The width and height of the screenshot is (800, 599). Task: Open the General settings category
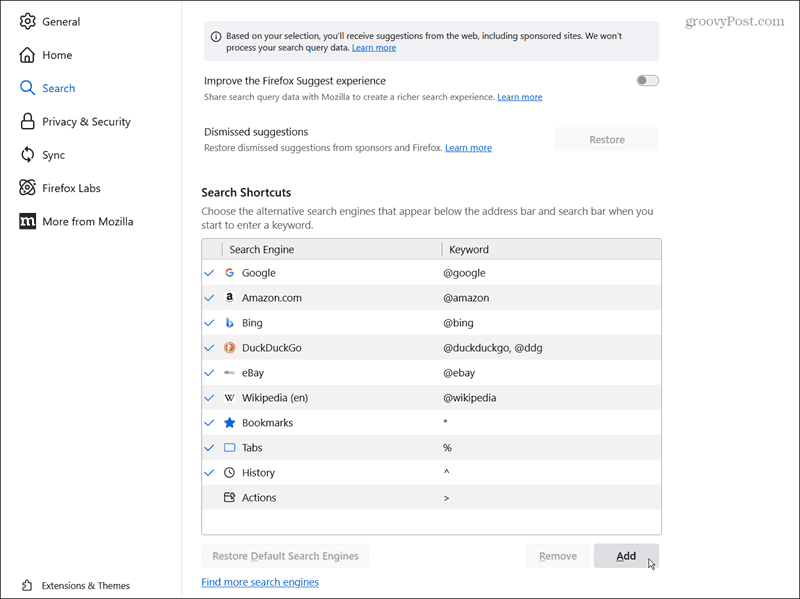point(61,21)
